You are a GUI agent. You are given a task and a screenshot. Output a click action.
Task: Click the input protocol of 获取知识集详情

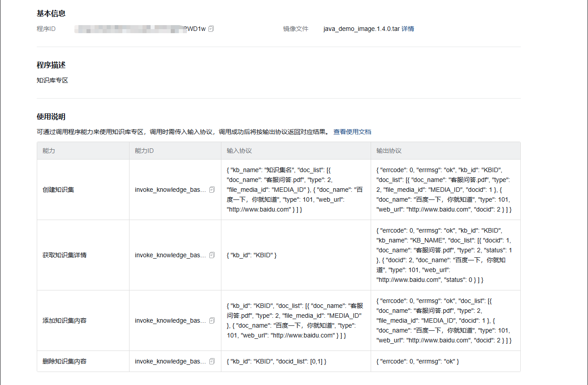[x=252, y=255]
